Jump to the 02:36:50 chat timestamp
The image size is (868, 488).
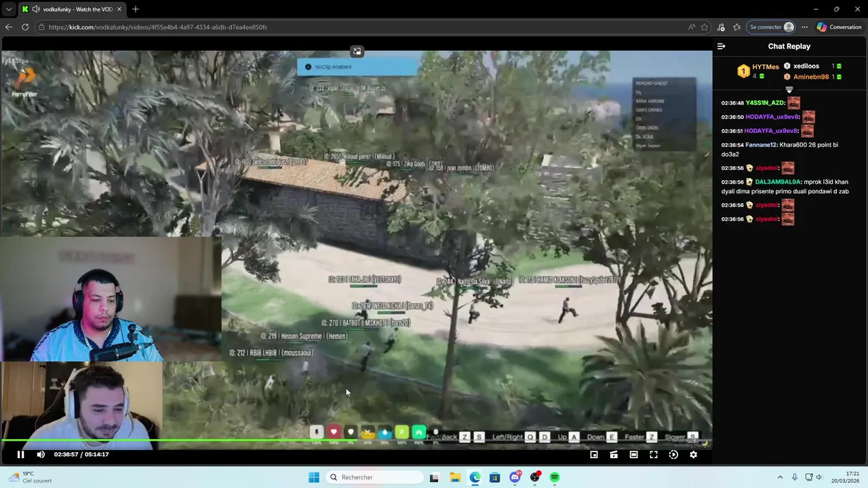[732, 117]
